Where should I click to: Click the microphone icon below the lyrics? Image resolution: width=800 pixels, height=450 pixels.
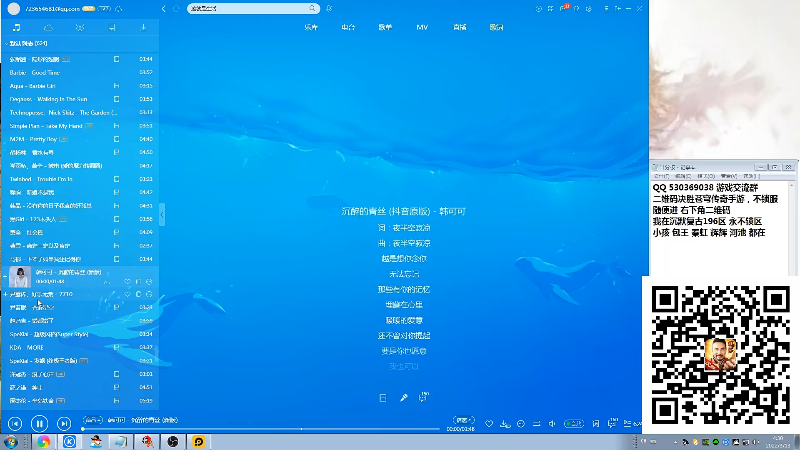pyautogui.click(x=404, y=397)
